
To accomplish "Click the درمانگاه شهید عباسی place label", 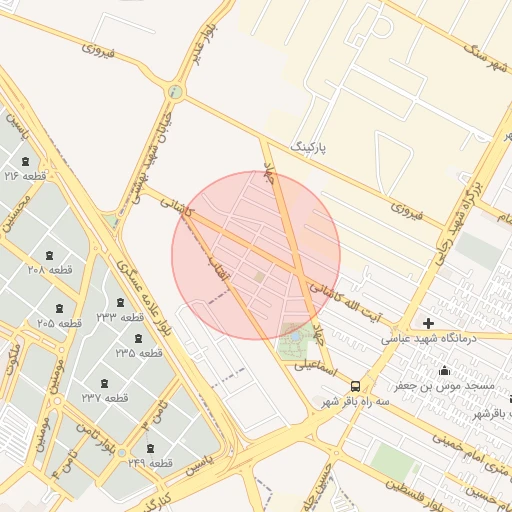I will 429,339.
